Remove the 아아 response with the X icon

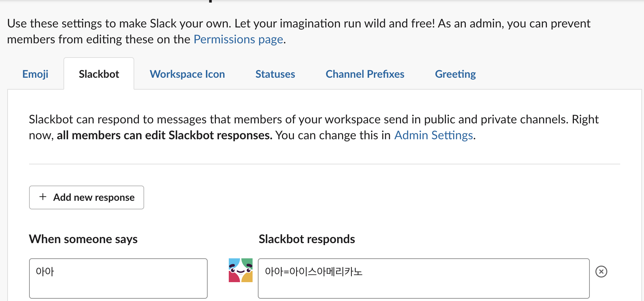(601, 272)
